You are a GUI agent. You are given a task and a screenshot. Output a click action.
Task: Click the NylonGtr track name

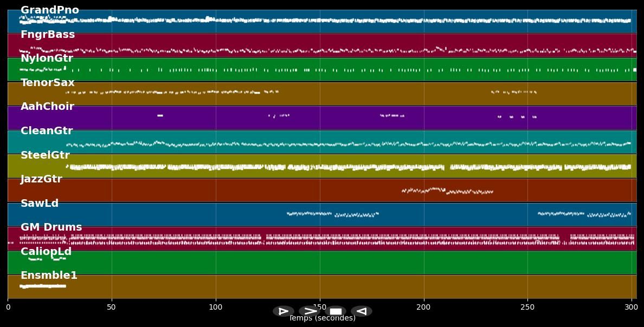(47, 58)
